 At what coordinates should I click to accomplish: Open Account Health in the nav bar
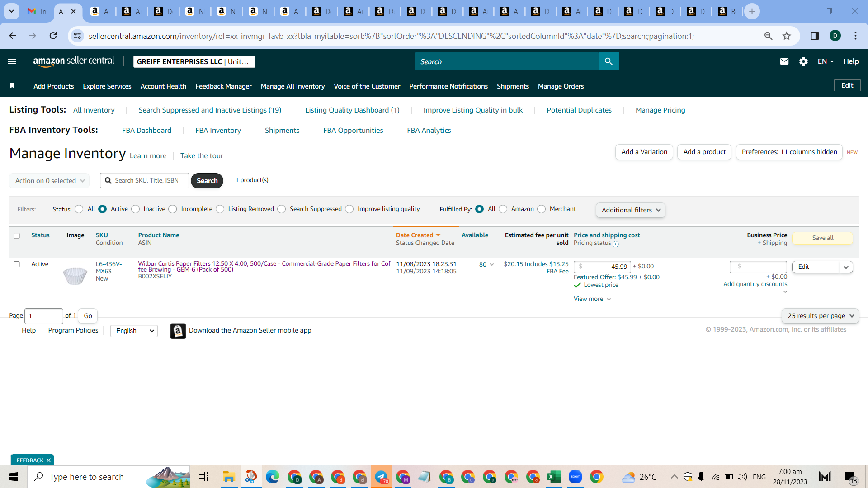163,86
